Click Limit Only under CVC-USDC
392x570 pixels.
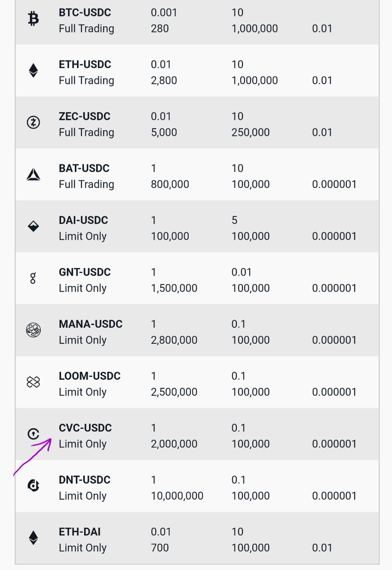pyautogui.click(x=83, y=444)
